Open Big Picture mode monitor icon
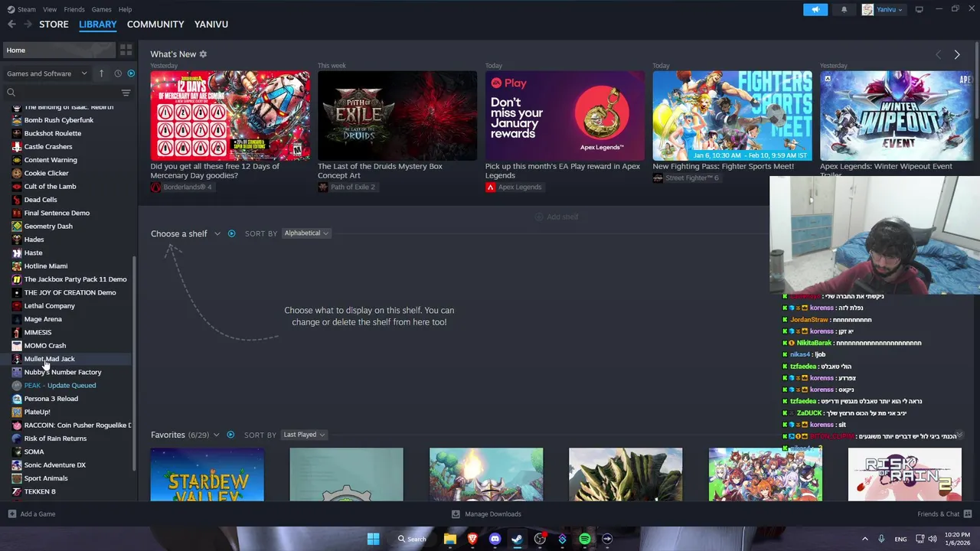This screenshot has height=551, width=980. [x=919, y=9]
